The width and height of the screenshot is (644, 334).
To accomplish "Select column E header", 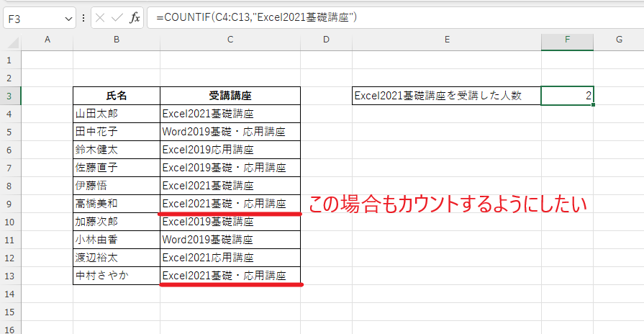I will [447, 40].
